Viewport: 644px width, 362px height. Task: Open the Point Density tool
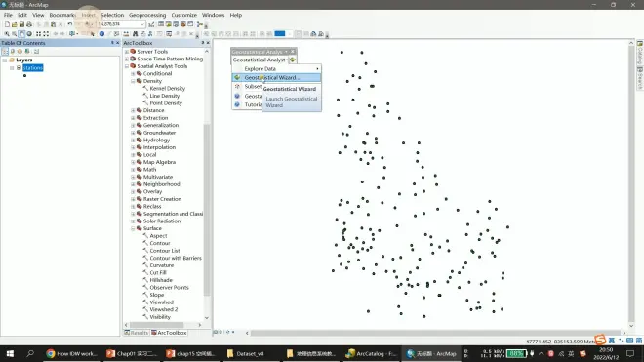tap(166, 103)
